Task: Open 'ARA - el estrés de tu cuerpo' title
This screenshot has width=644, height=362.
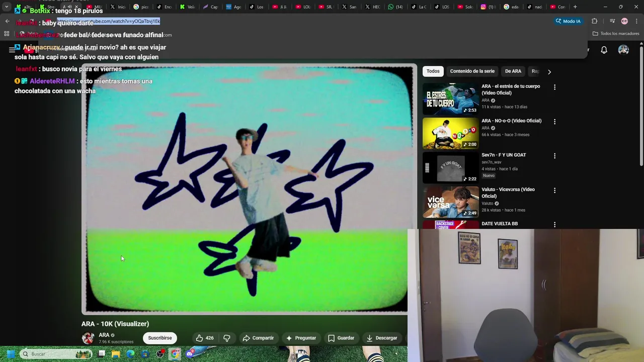Action: tap(511, 89)
